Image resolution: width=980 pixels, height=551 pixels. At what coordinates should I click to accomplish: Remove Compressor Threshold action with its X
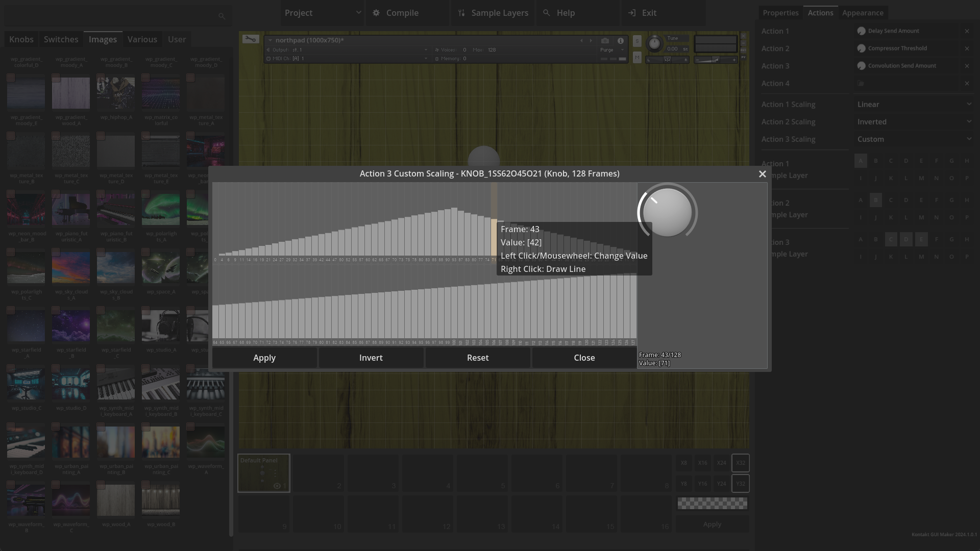pos(967,48)
